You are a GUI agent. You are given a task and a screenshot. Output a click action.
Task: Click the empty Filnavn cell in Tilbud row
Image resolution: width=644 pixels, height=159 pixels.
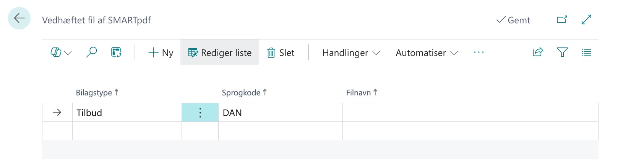tap(470, 113)
